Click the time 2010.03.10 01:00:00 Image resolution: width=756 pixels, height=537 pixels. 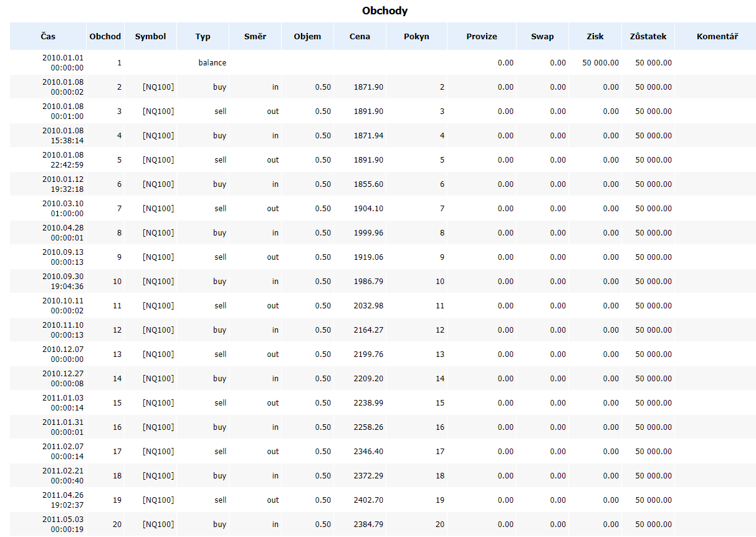coord(62,209)
